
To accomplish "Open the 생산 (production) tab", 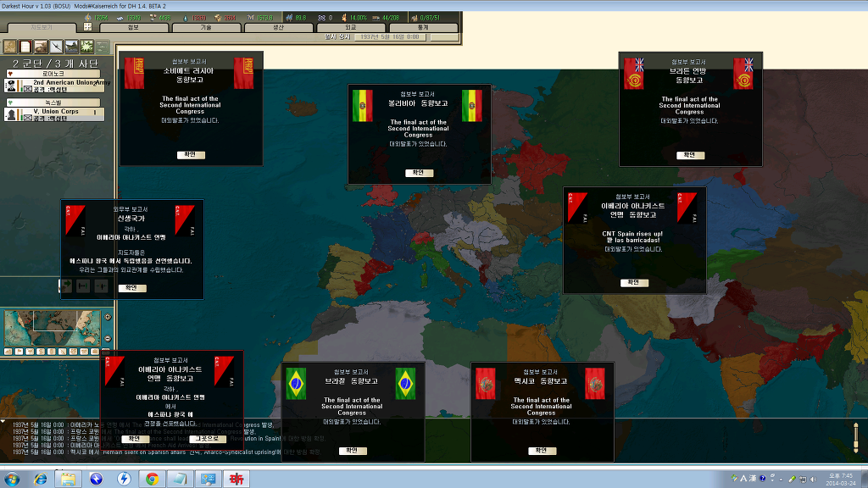I will click(278, 27).
